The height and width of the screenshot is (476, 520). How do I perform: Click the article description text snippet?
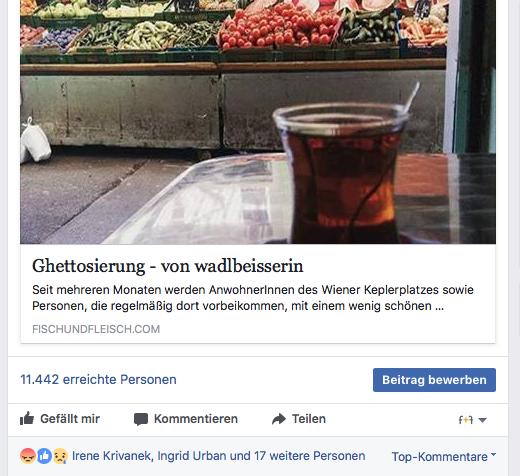coord(253,298)
